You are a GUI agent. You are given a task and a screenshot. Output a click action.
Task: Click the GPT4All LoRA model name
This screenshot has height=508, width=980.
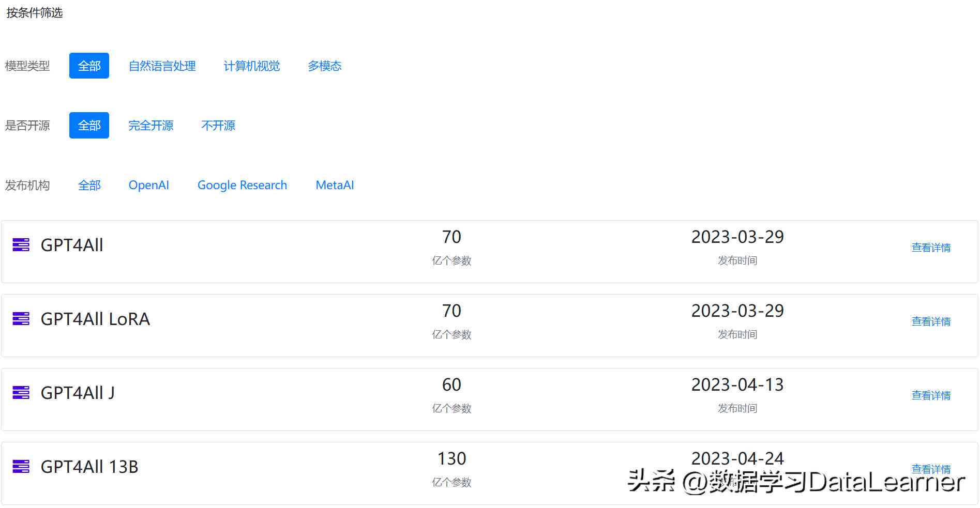(x=95, y=319)
